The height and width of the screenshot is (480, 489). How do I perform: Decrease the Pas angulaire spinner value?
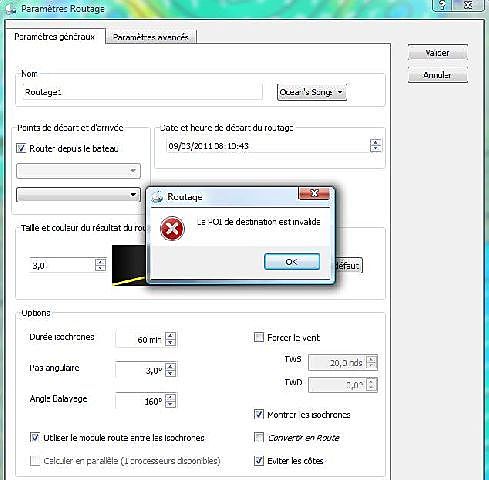[171, 373]
